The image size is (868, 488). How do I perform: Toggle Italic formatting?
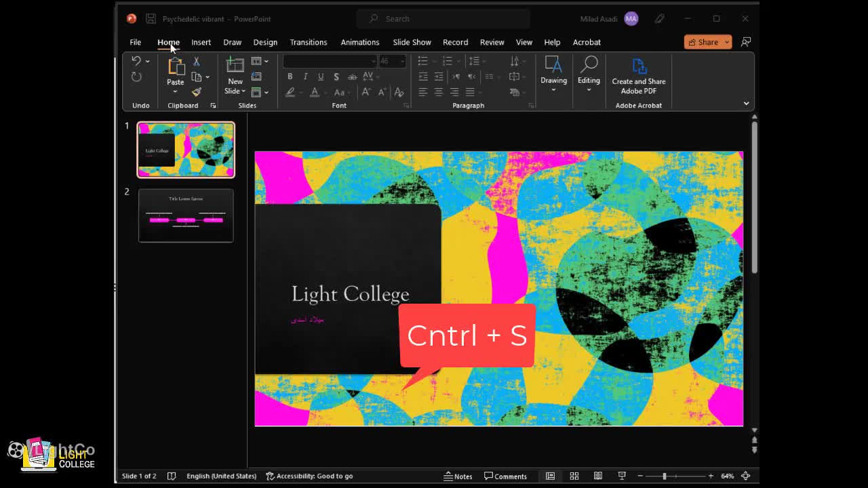[x=305, y=77]
